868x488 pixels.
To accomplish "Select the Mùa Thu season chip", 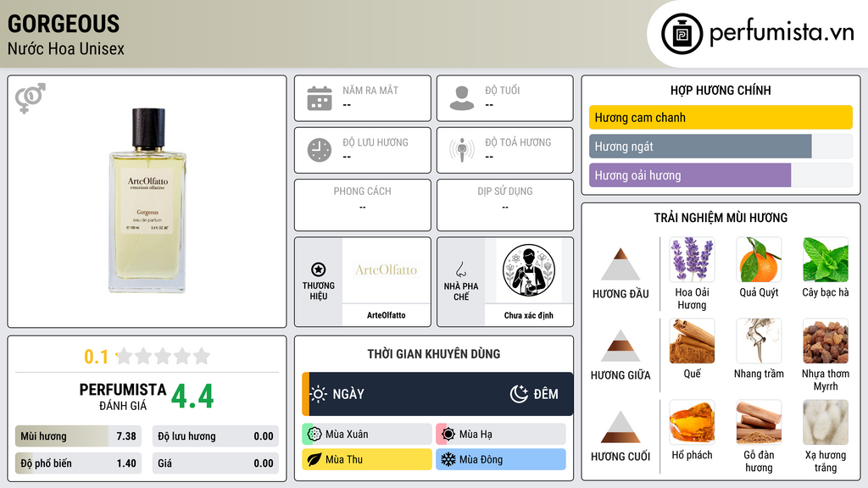I will pos(367,459).
